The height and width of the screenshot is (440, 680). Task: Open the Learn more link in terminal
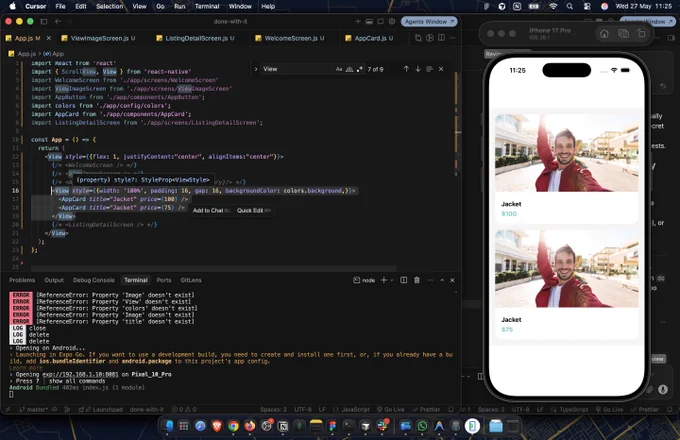[26, 368]
